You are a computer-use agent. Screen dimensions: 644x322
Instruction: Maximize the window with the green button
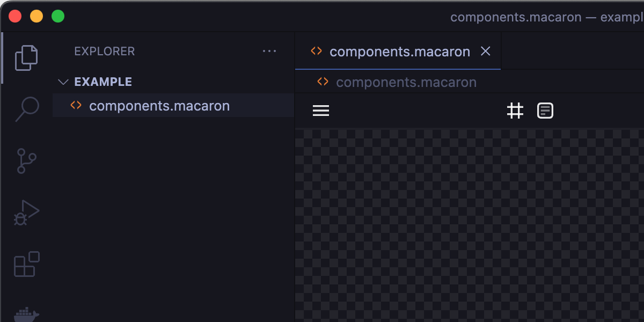tap(58, 17)
